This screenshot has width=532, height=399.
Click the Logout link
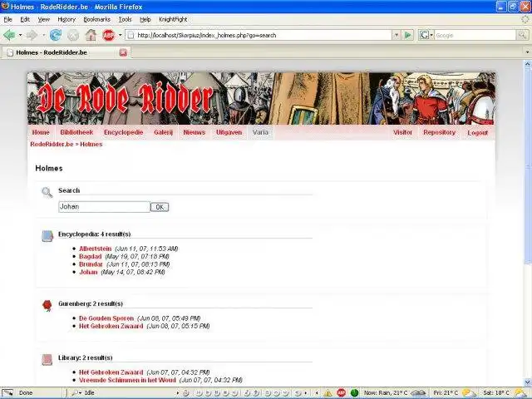click(x=478, y=133)
